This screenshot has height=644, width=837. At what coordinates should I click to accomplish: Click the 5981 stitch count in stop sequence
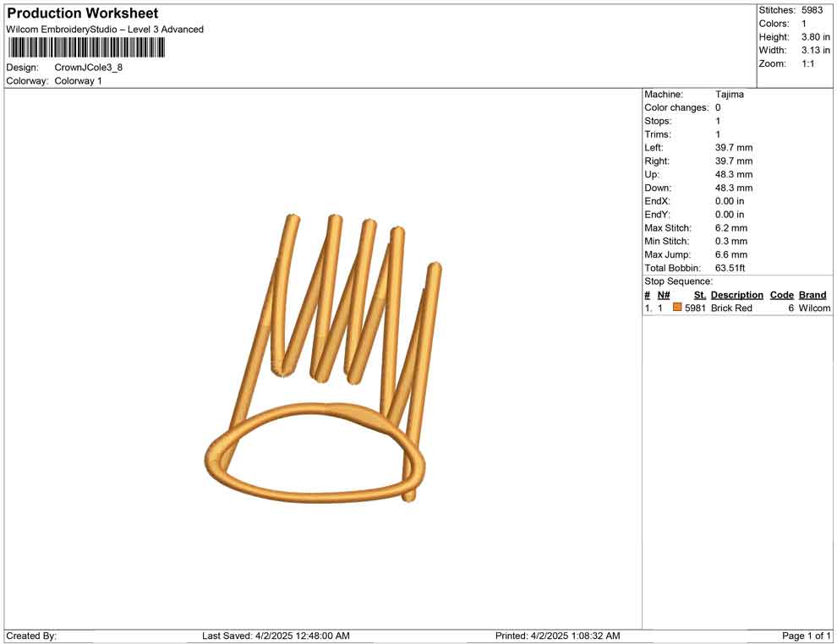coord(695,308)
